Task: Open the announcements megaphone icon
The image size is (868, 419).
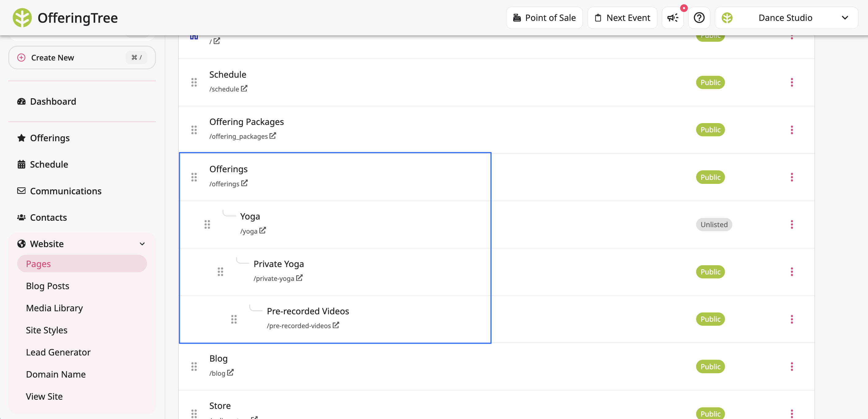Action: point(672,18)
